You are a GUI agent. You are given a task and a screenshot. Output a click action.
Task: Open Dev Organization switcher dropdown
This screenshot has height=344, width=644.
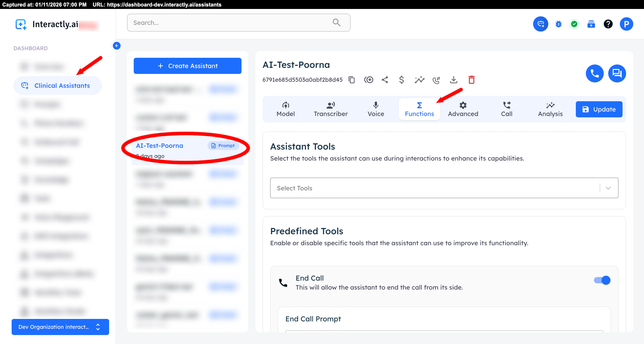[x=60, y=327]
